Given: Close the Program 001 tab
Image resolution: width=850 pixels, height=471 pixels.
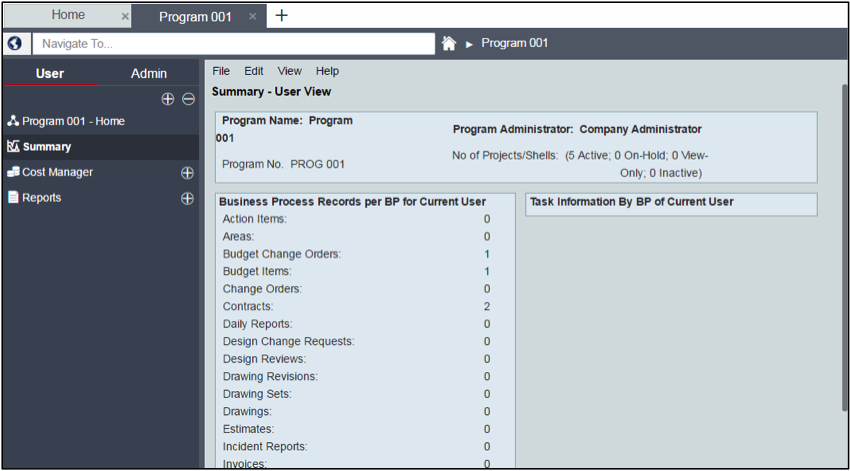Looking at the screenshot, I should 253,17.
